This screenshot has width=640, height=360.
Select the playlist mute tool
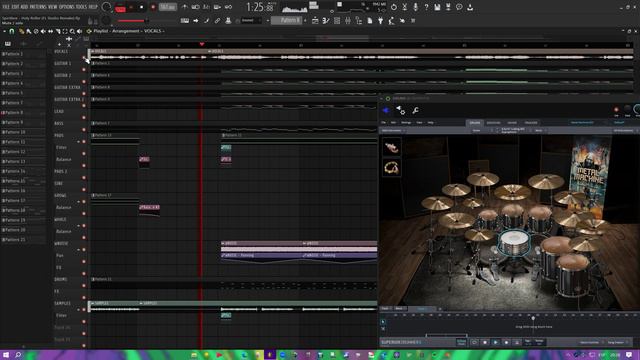tap(43, 31)
